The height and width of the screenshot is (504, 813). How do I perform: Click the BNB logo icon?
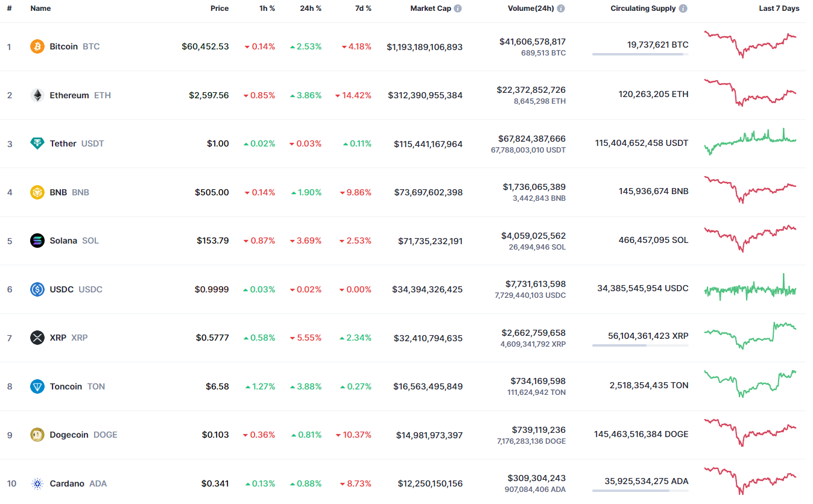pos(37,192)
